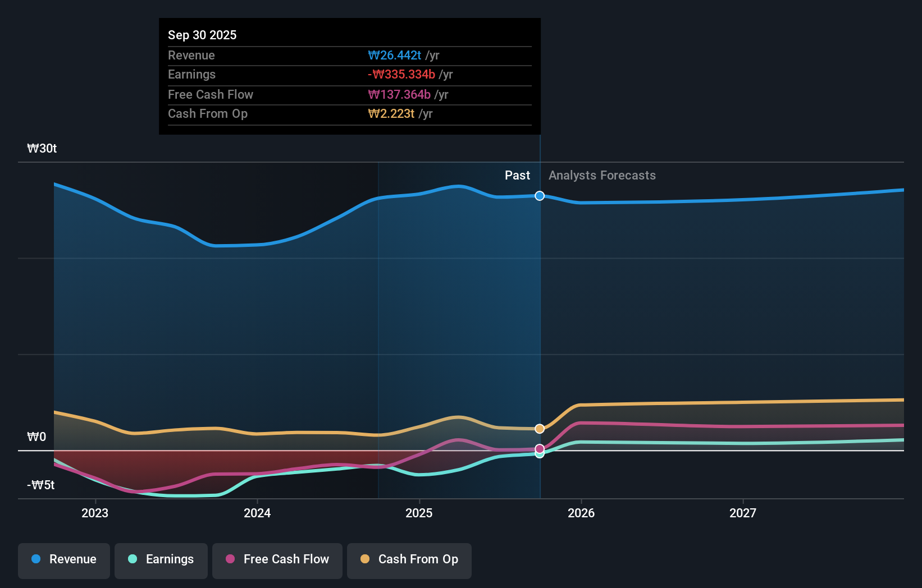Toggle Free Cash Flow series off
The width and height of the screenshot is (922, 588).
[277, 561]
